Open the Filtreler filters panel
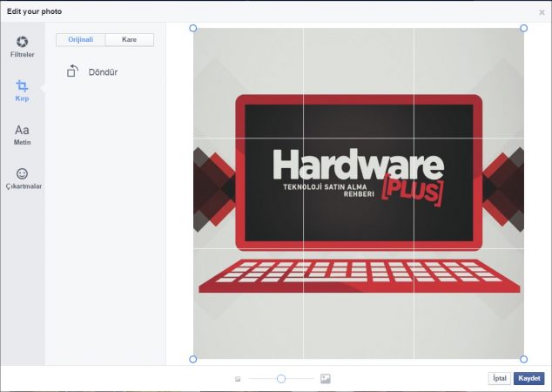Viewport: 552px width, 392px height. pos(22,46)
